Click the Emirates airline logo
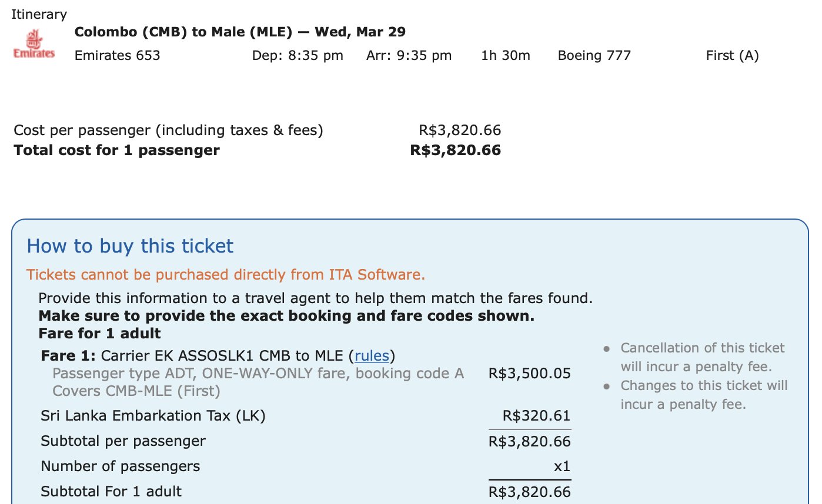The height and width of the screenshot is (504, 822). (x=34, y=45)
